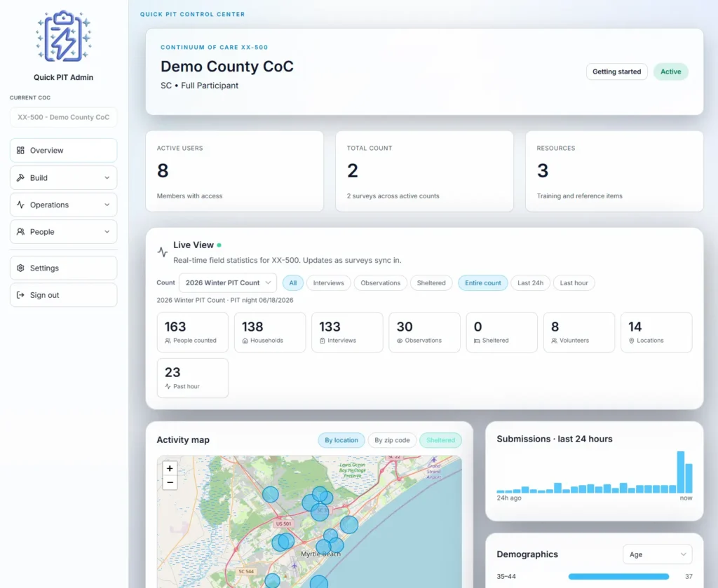Select the Sheltered filter chip in Live View
Image resolution: width=718 pixels, height=588 pixels.
point(431,283)
